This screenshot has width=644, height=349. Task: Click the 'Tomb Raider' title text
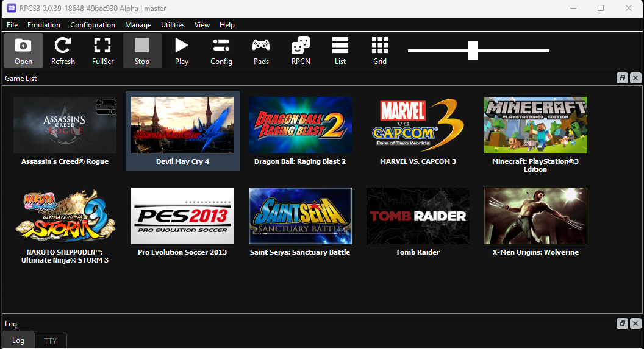418,252
